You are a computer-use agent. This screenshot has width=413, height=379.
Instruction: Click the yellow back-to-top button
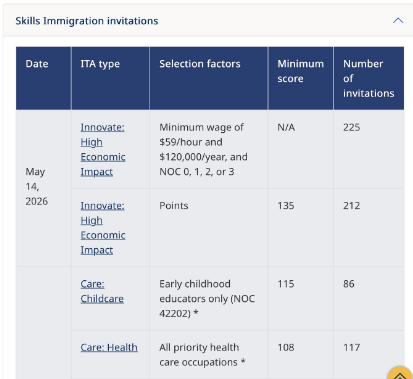click(x=400, y=373)
